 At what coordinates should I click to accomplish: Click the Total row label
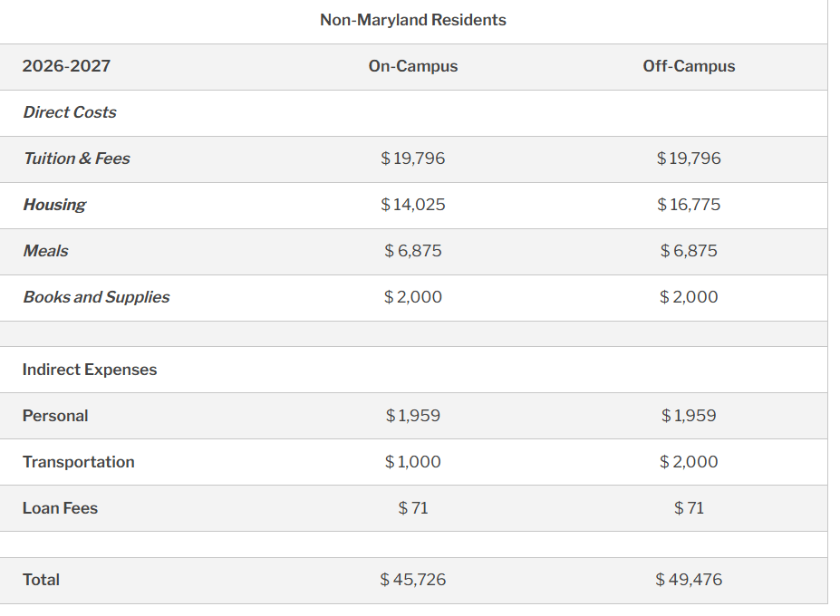coord(41,580)
